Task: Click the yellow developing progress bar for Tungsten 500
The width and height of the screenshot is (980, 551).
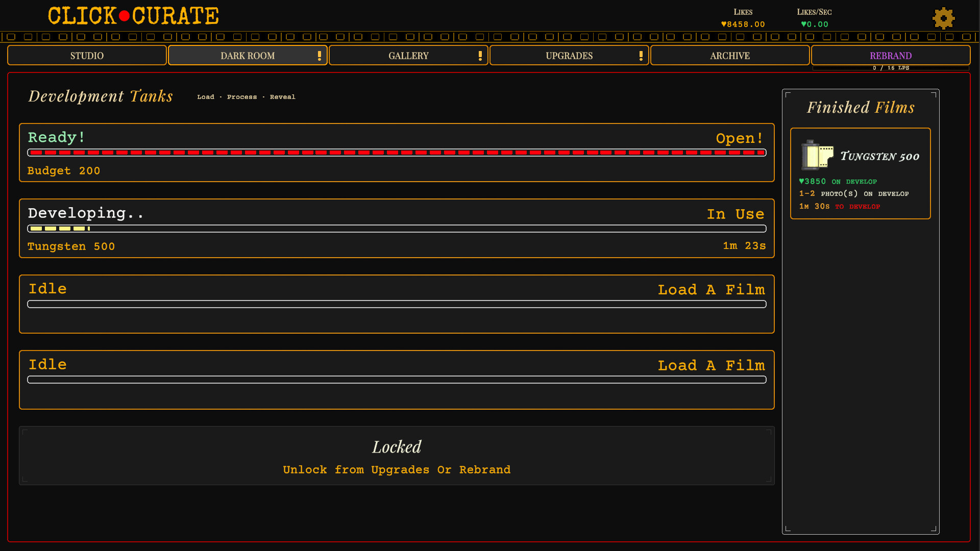Action: 60,229
